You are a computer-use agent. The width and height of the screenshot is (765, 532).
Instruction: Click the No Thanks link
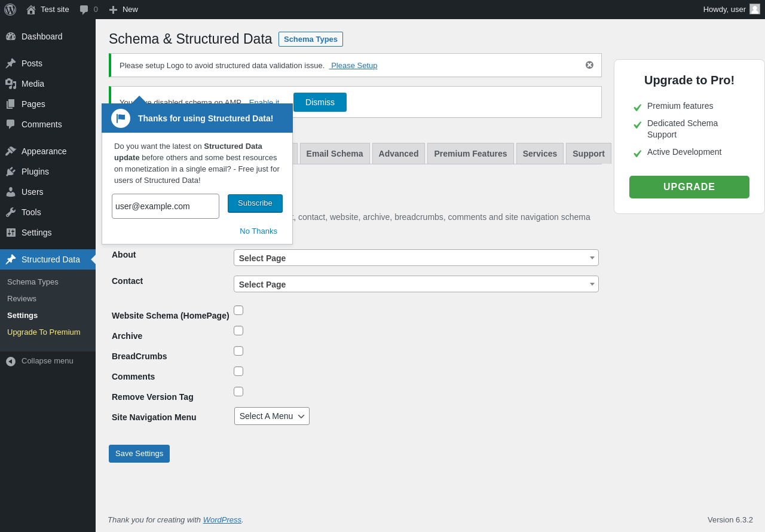pos(258,231)
